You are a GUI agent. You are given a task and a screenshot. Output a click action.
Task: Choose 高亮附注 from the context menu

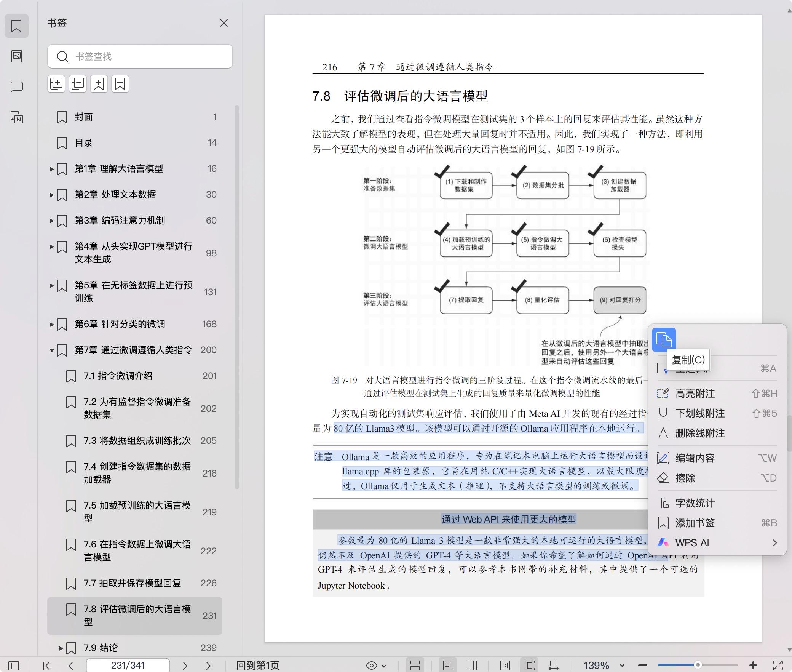click(695, 394)
